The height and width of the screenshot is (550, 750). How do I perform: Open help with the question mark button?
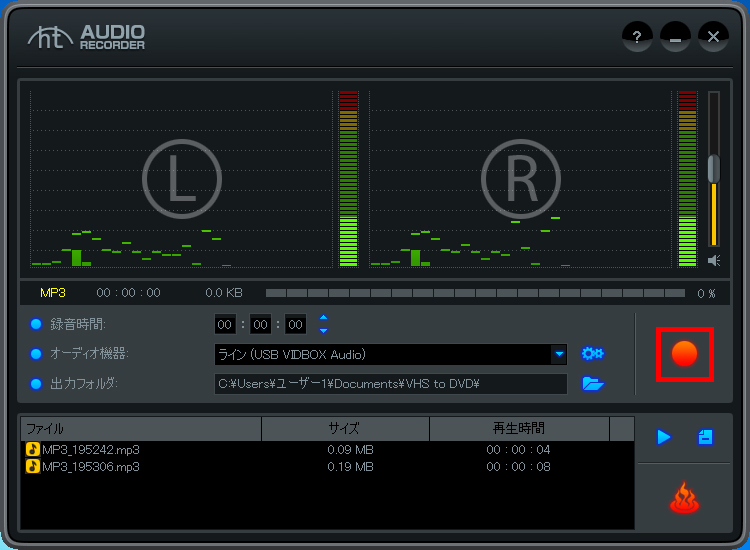click(637, 37)
